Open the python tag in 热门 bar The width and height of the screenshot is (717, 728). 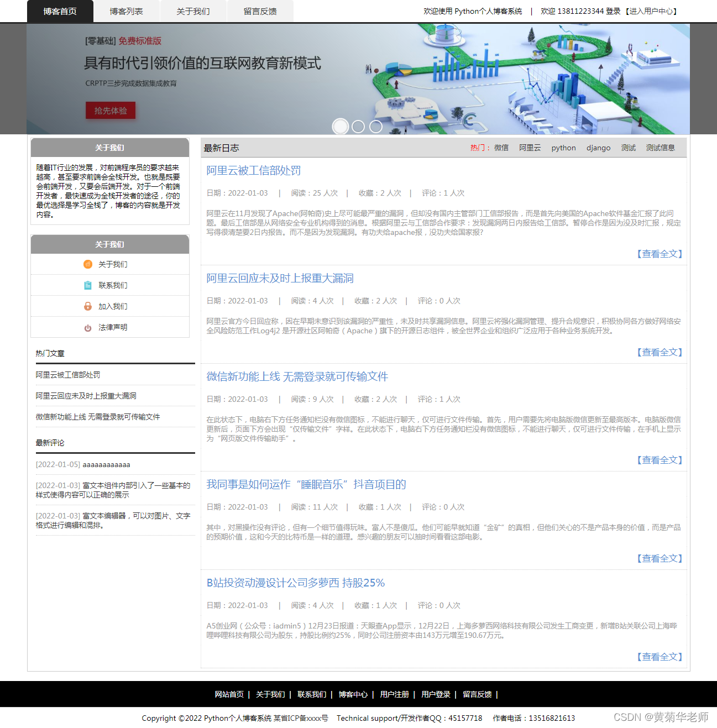point(563,148)
